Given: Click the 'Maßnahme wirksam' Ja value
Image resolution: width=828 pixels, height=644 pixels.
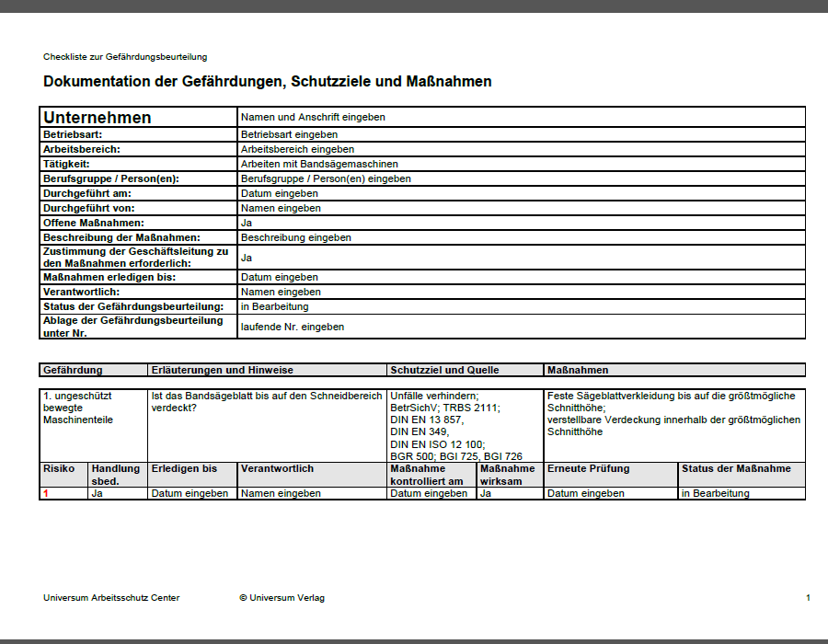Looking at the screenshot, I should point(510,493).
